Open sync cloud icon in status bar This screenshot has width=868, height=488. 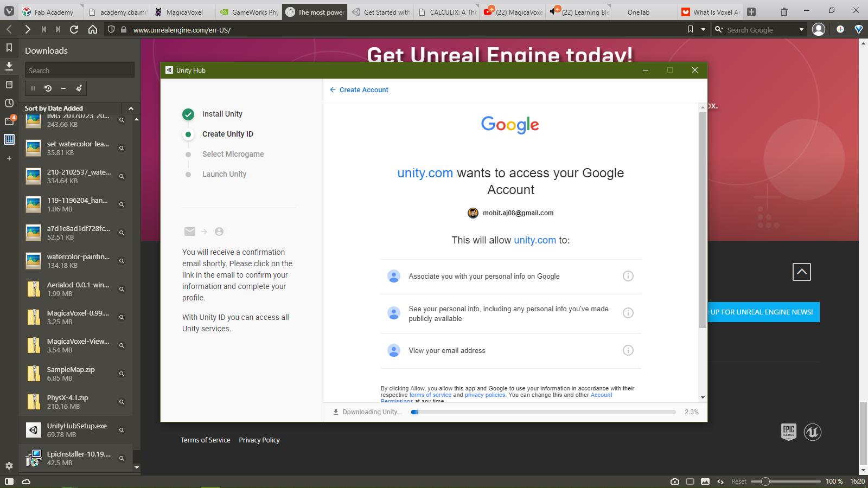point(26,481)
